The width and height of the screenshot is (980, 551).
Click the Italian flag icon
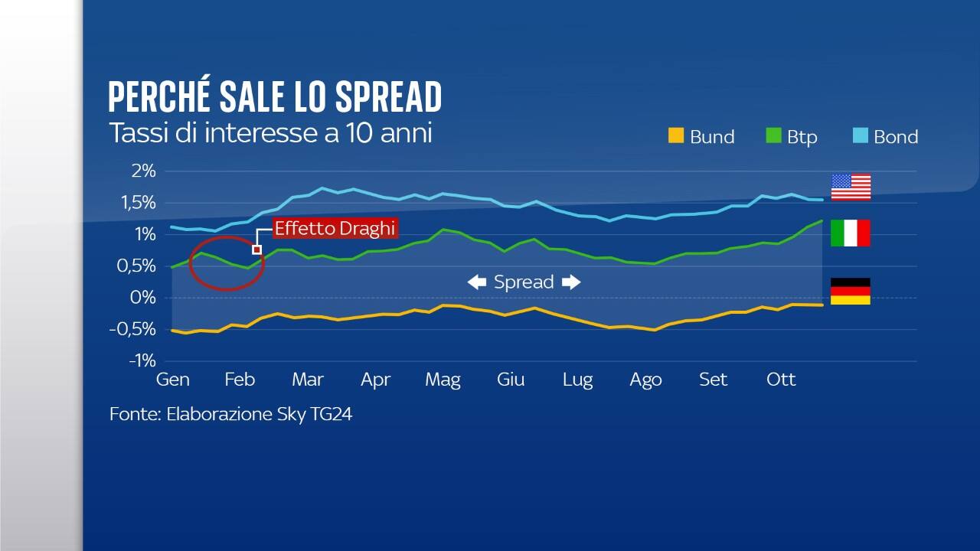coord(851,233)
